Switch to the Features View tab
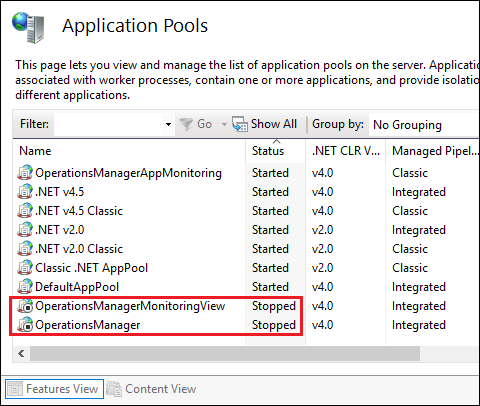Viewport: 480px width, 406px height. tap(55, 389)
